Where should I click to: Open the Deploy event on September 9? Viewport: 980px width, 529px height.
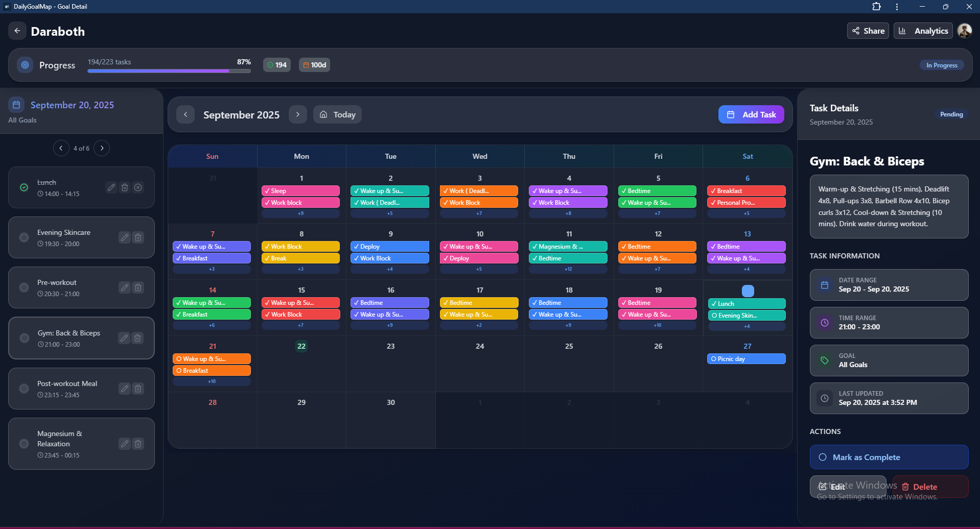click(390, 247)
